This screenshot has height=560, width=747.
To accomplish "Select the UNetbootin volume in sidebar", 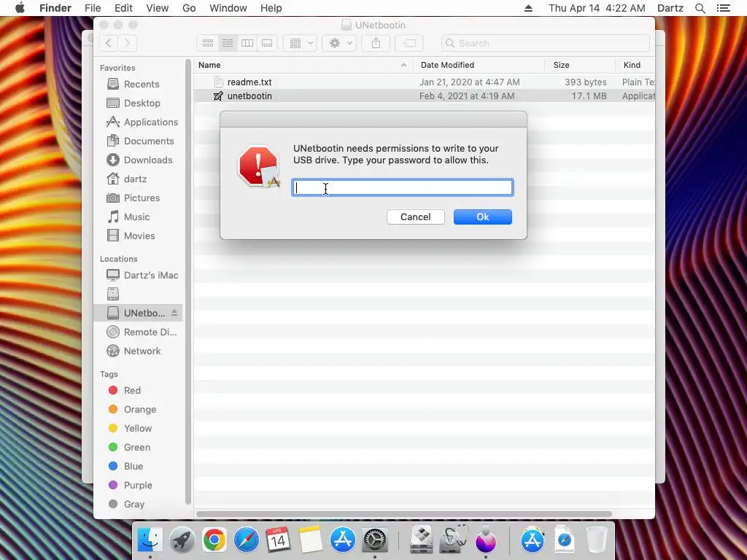I will (138, 313).
